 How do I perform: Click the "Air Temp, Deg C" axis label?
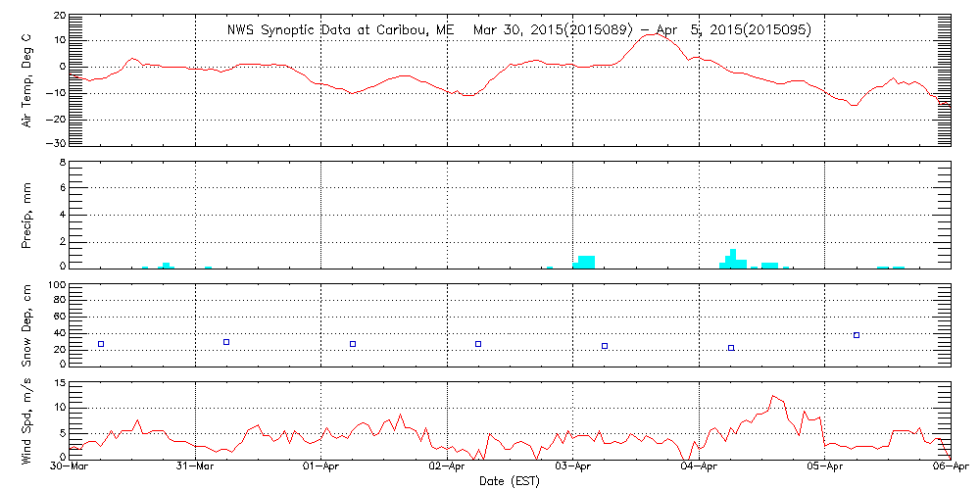point(26,80)
